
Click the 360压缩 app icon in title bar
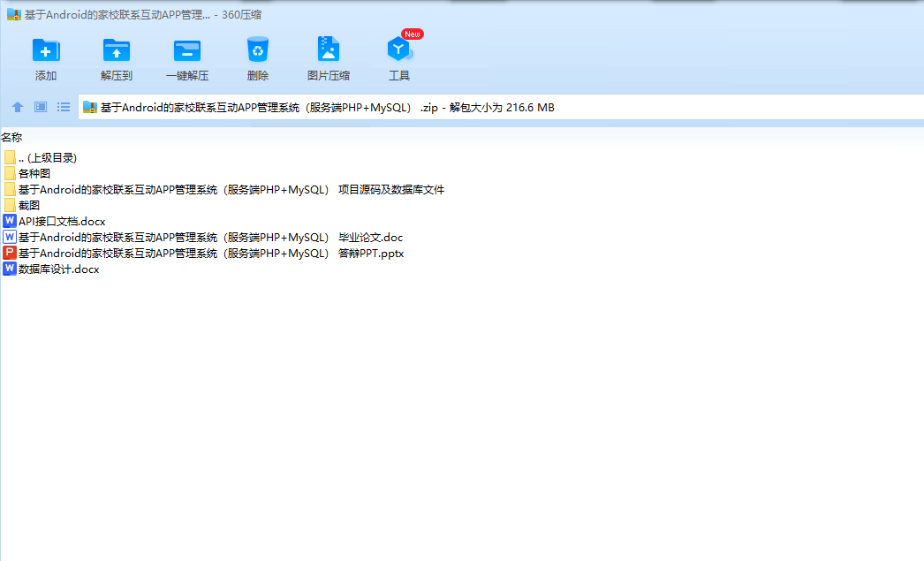(13, 15)
